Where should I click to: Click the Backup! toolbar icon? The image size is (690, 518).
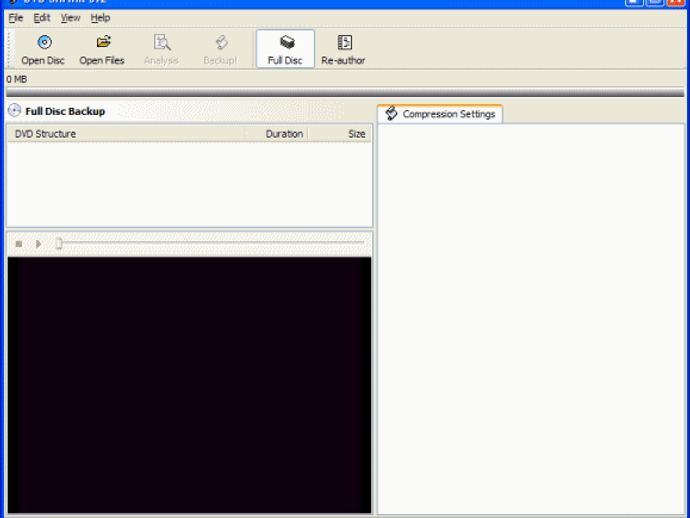(221, 42)
